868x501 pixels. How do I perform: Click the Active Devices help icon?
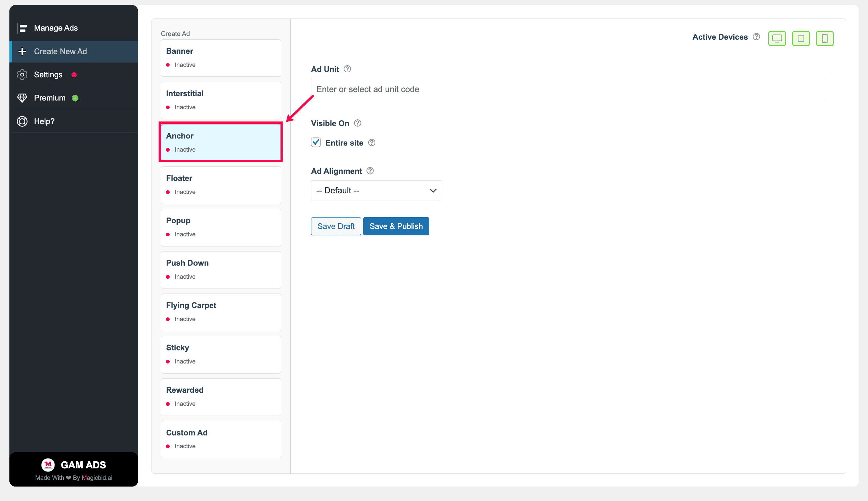(756, 36)
